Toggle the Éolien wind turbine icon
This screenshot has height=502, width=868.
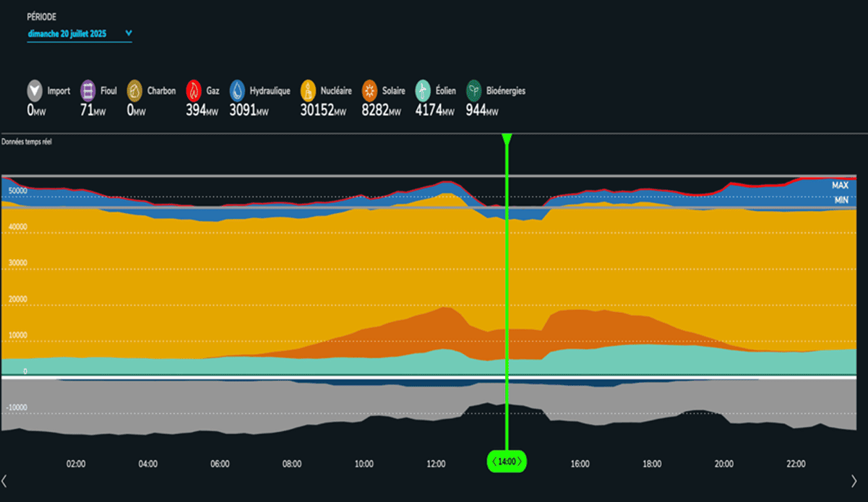(423, 91)
